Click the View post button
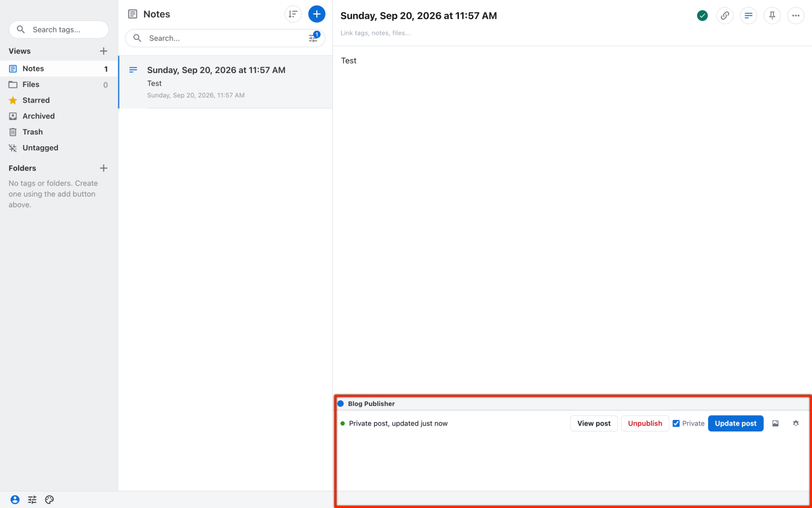This screenshot has width=812, height=508. (594, 423)
